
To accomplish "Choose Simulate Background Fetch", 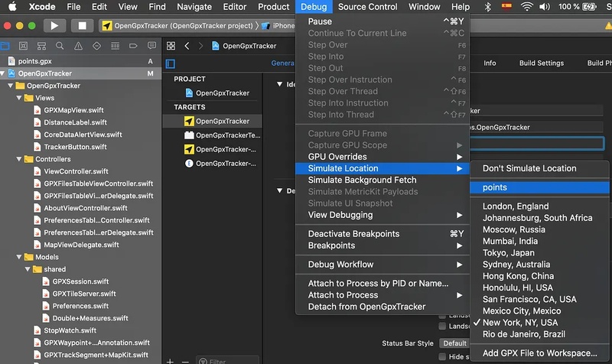I will 382,180.
